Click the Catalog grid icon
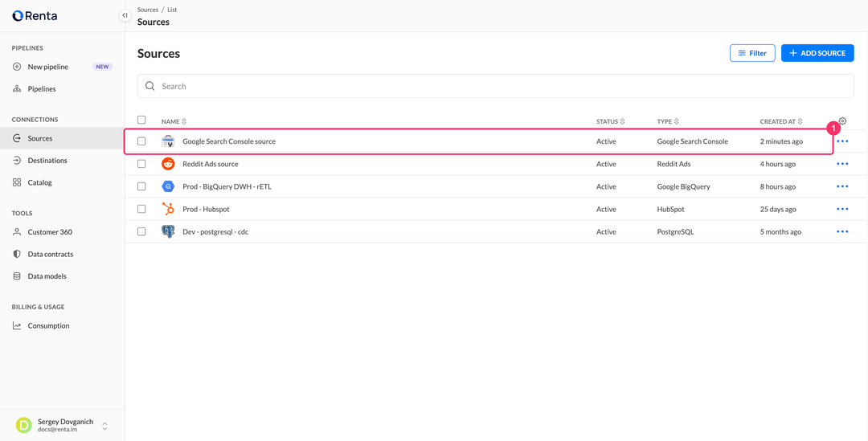The image size is (868, 441). [17, 182]
